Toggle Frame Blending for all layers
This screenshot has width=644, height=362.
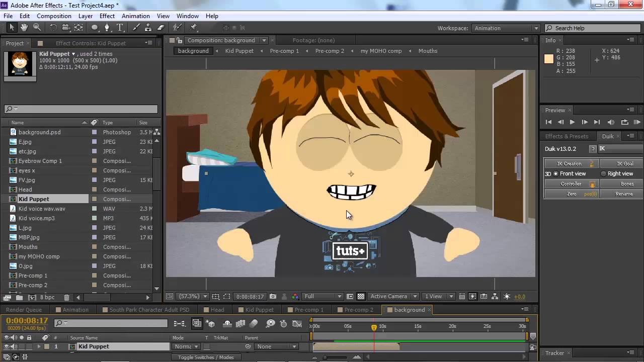click(x=240, y=324)
